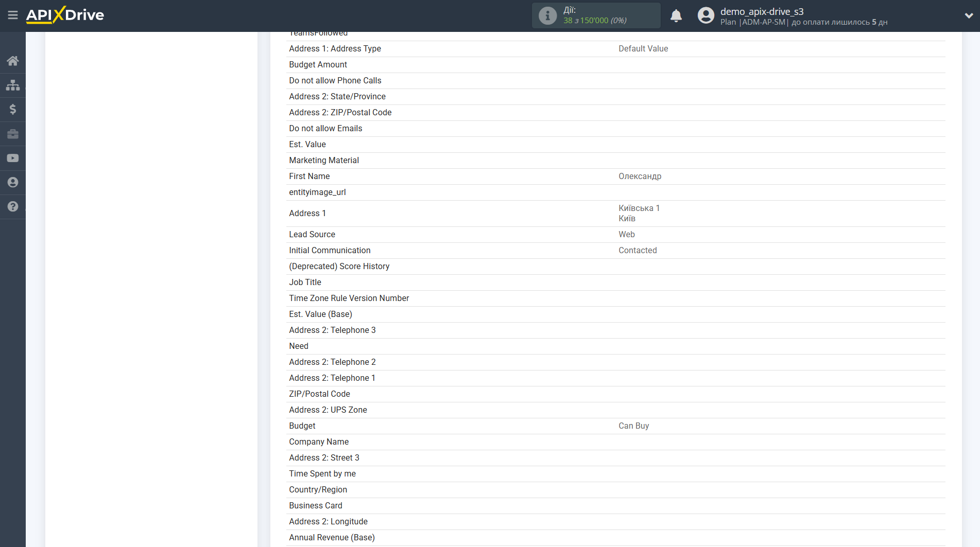
Task: Select the 'Country/Region' row
Action: point(616,490)
